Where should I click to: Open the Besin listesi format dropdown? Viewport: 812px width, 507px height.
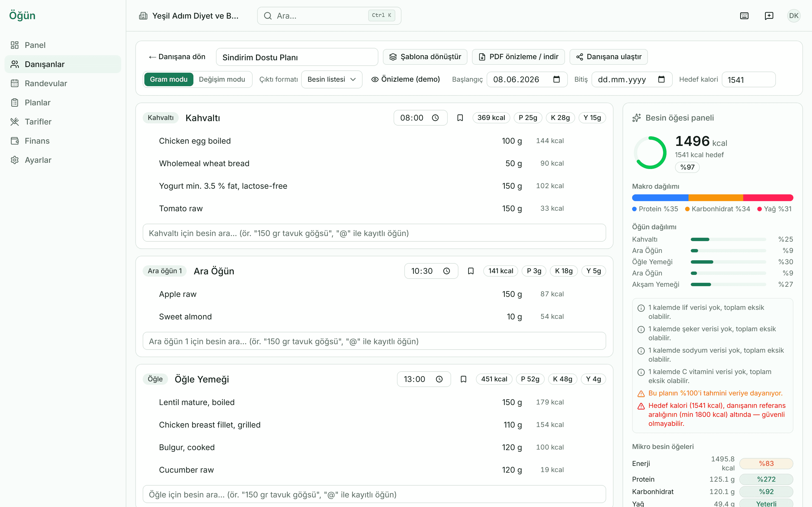(x=332, y=79)
